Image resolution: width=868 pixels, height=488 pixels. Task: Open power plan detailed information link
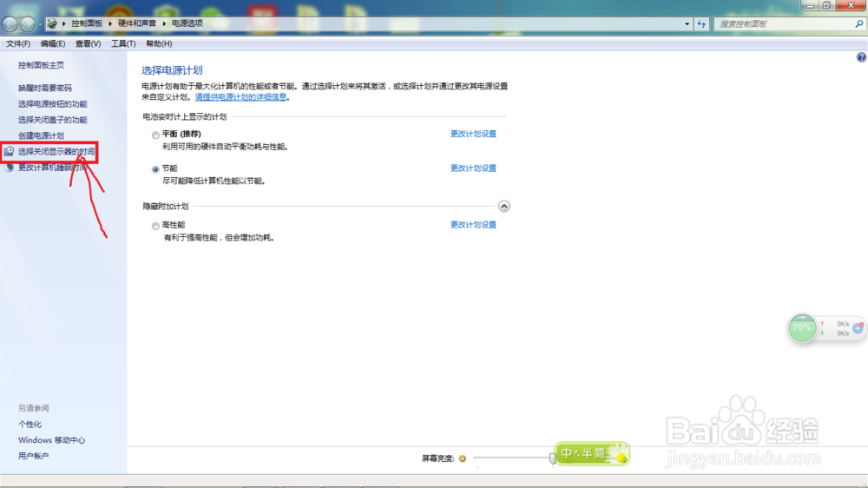click(240, 97)
